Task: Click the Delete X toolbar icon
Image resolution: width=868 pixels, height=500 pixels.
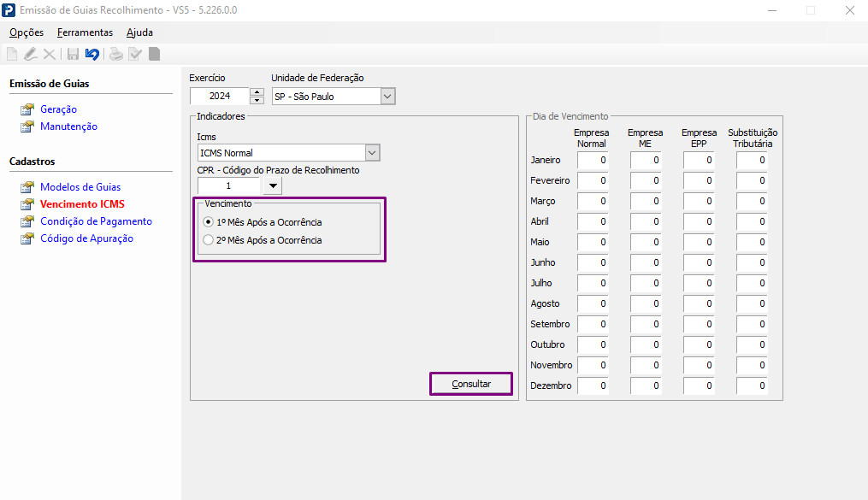Action: point(50,54)
